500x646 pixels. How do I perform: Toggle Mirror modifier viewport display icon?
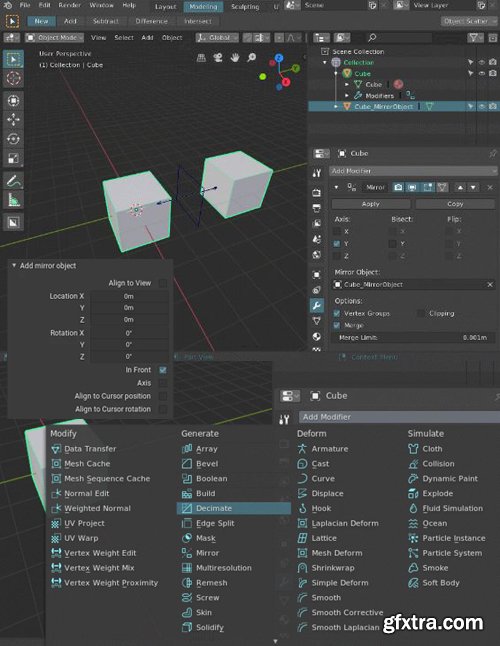pos(412,187)
